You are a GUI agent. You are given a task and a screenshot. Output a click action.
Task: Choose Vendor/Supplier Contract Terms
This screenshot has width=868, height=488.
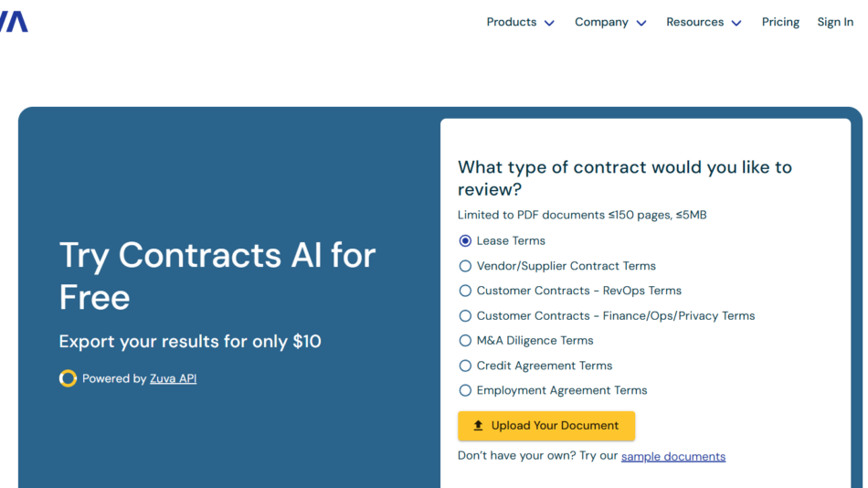[x=465, y=266]
